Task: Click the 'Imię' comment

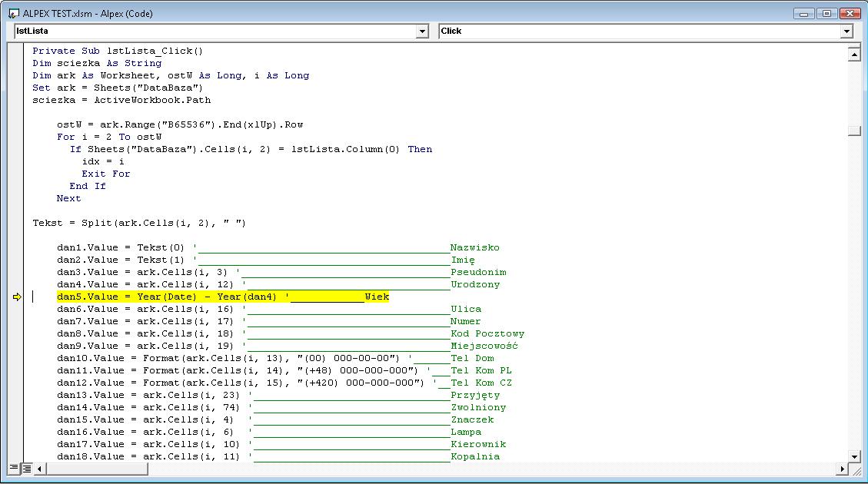Action: [x=463, y=260]
